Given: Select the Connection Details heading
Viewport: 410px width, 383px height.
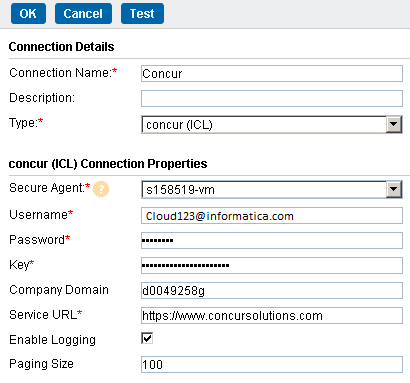Looking at the screenshot, I should pos(61,47).
